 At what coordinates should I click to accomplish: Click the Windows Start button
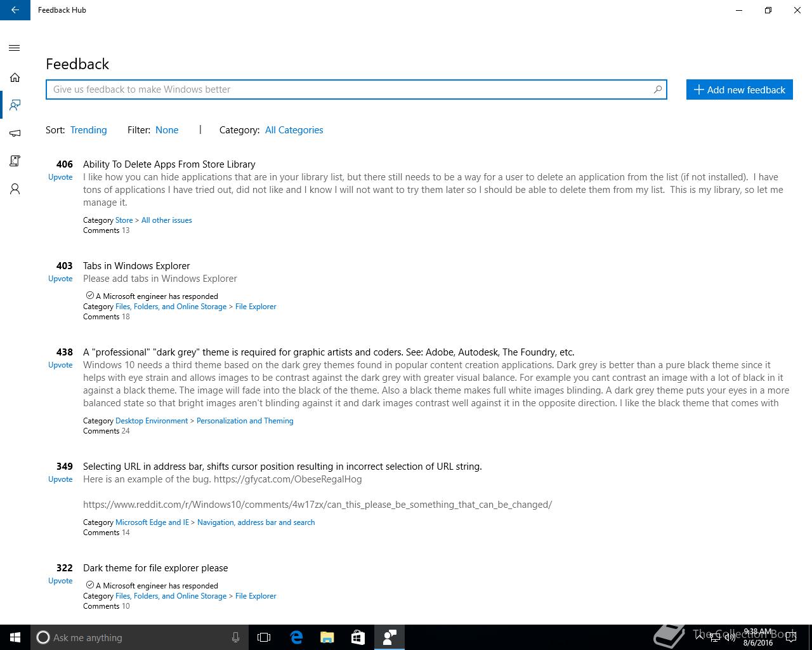[x=15, y=637]
